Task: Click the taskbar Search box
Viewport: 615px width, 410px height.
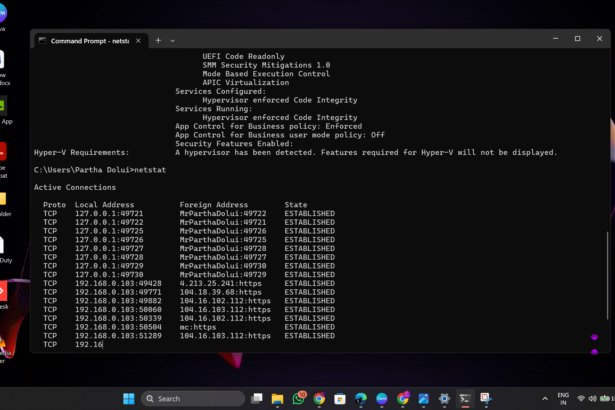Action: tap(193, 399)
